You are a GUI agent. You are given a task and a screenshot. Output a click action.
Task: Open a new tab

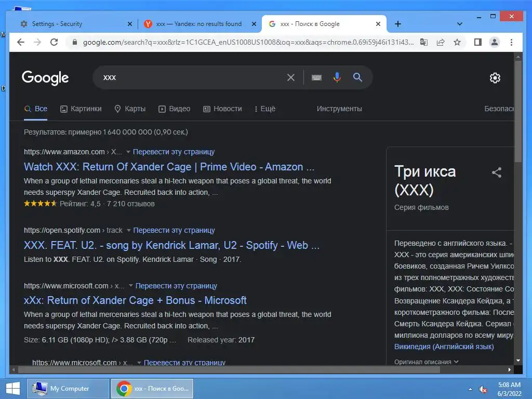point(398,24)
